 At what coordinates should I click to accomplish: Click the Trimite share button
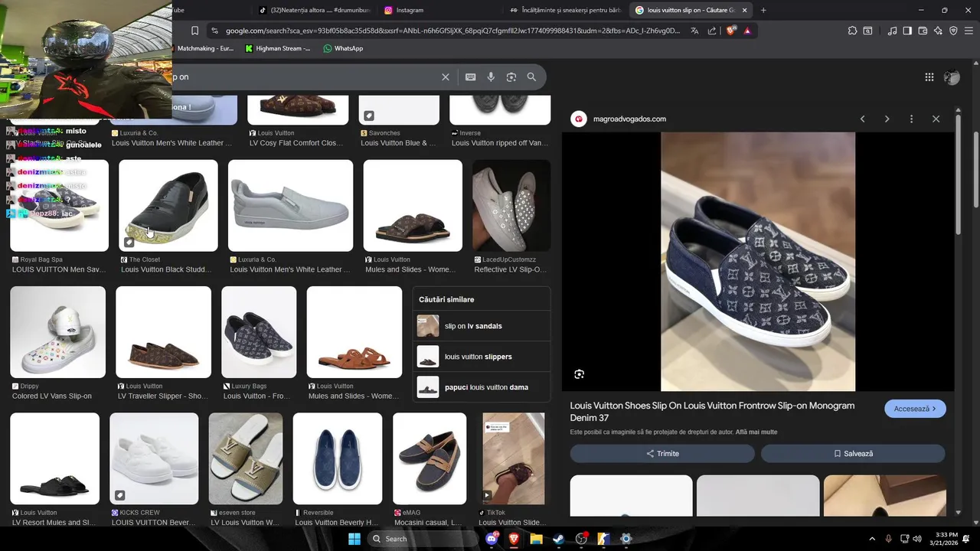point(662,453)
